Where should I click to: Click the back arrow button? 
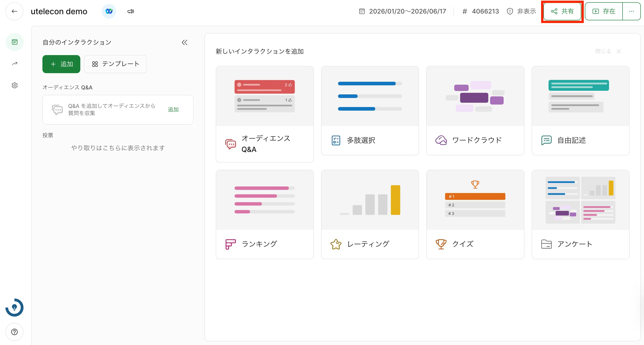pyautogui.click(x=14, y=11)
